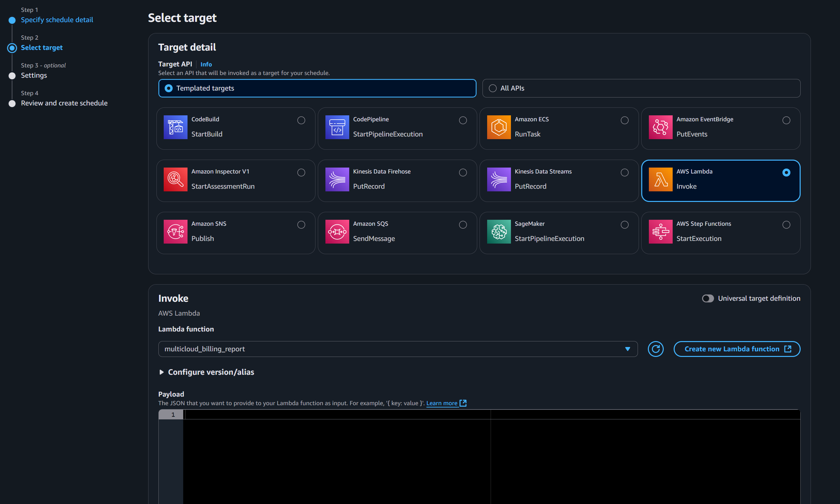
Task: Enable the Universal target definition toggle
Action: [708, 298]
